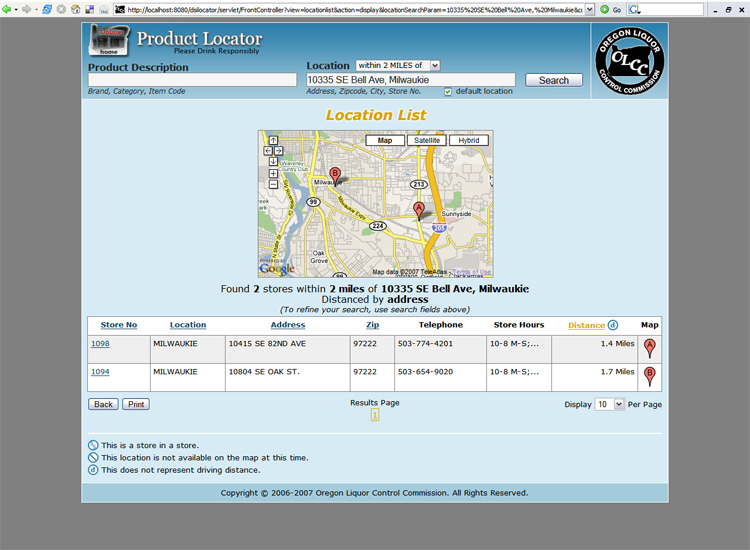750x550 pixels.
Task: Open the within 2 MILES of dropdown
Action: pyautogui.click(x=398, y=65)
